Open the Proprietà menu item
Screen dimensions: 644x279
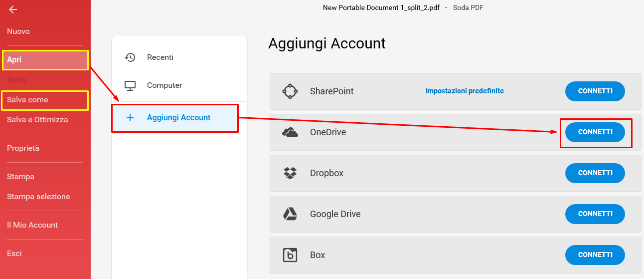23,148
